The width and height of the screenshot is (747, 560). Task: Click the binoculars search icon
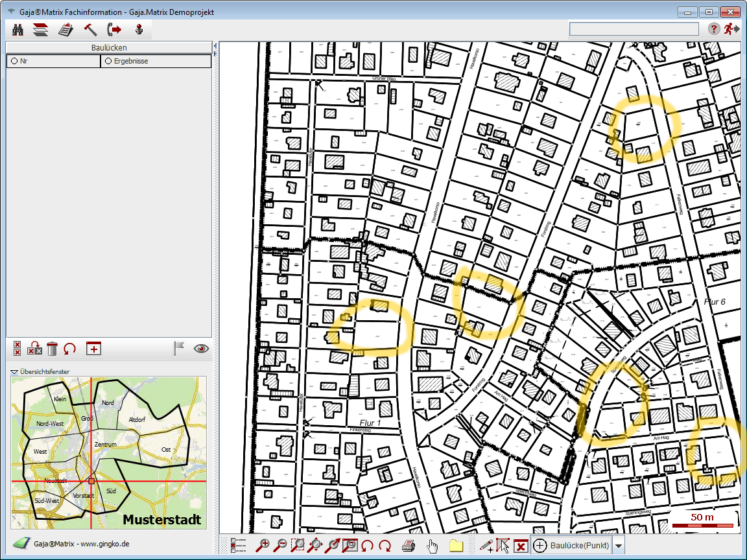(x=18, y=29)
